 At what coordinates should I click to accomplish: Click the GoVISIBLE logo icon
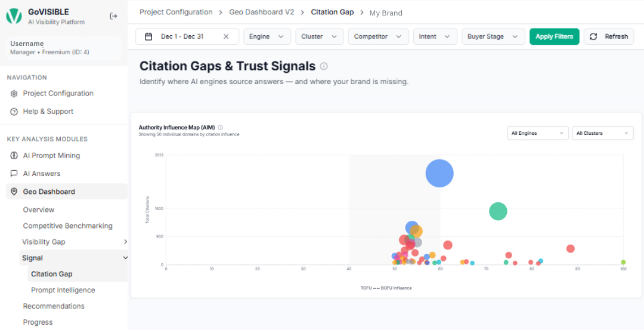click(14, 17)
